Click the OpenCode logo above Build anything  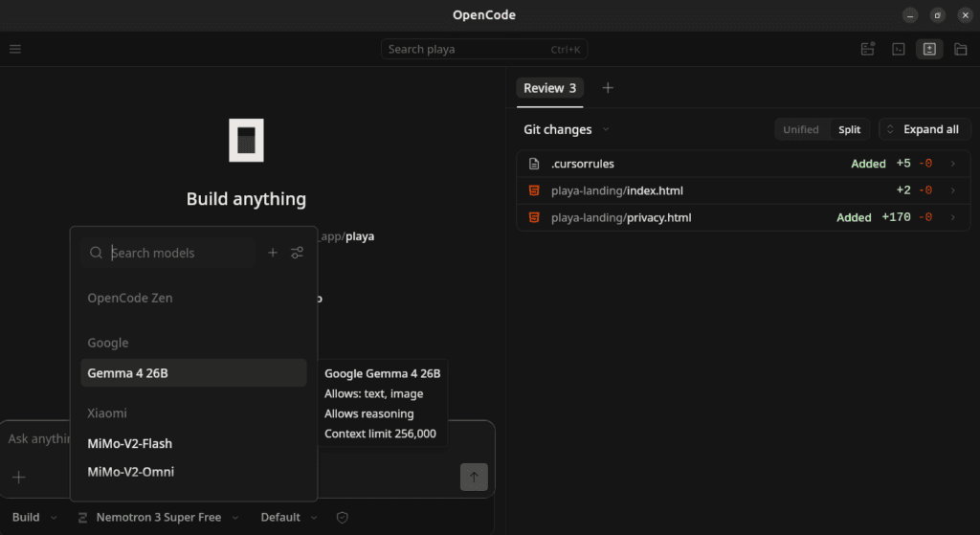246,140
